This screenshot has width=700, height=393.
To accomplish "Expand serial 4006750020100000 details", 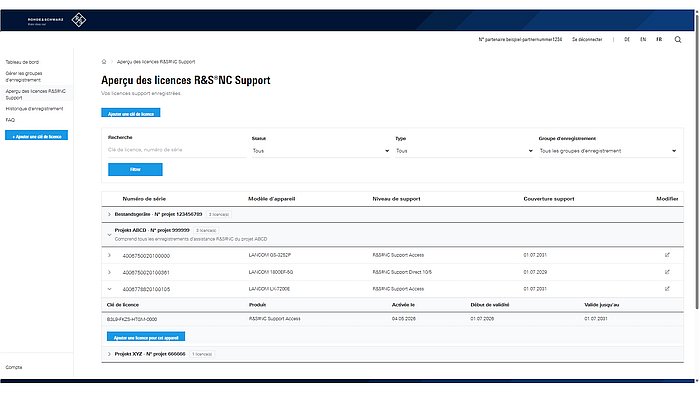I will click(109, 255).
